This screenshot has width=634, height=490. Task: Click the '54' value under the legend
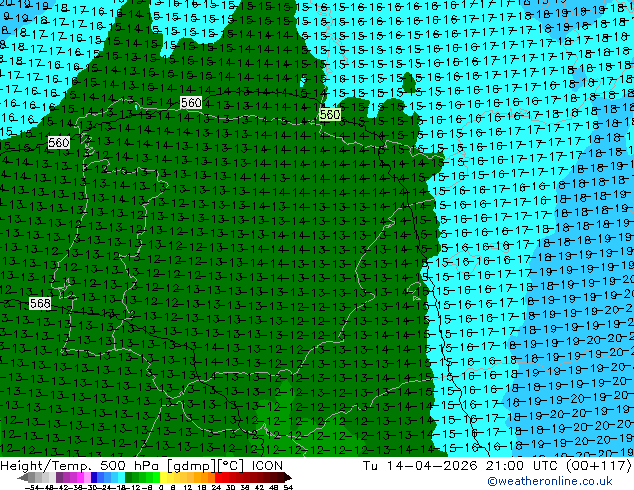coord(288,487)
